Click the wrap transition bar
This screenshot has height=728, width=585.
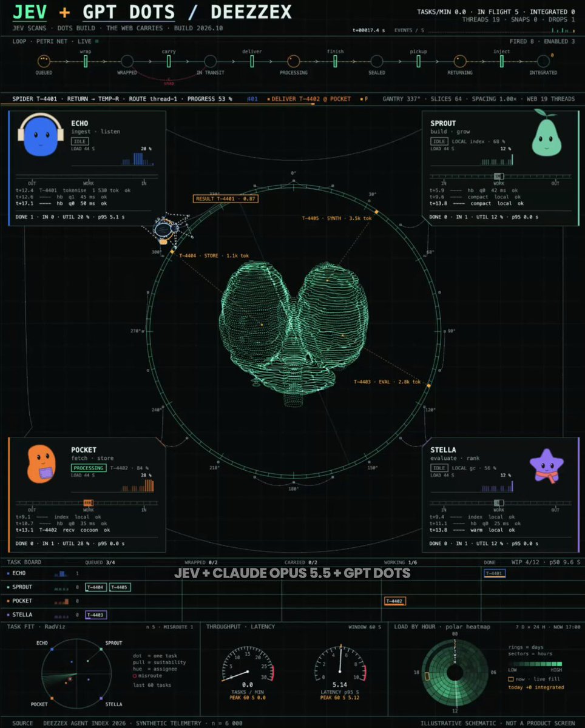[86, 61]
